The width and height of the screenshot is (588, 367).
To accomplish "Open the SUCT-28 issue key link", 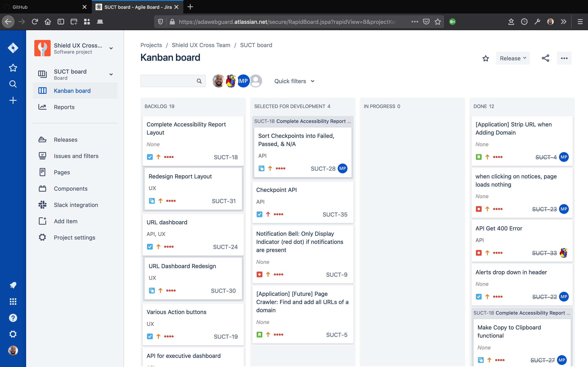I will coord(323,168).
